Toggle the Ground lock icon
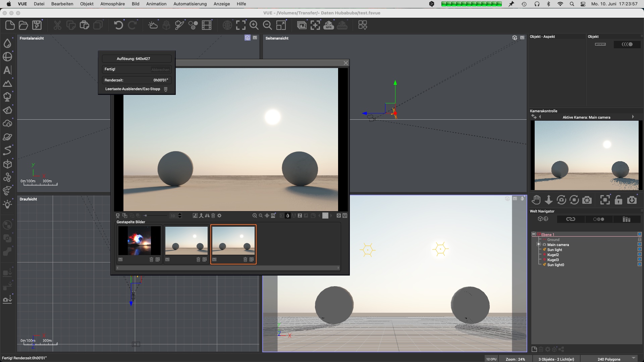644x362 pixels. click(x=639, y=239)
